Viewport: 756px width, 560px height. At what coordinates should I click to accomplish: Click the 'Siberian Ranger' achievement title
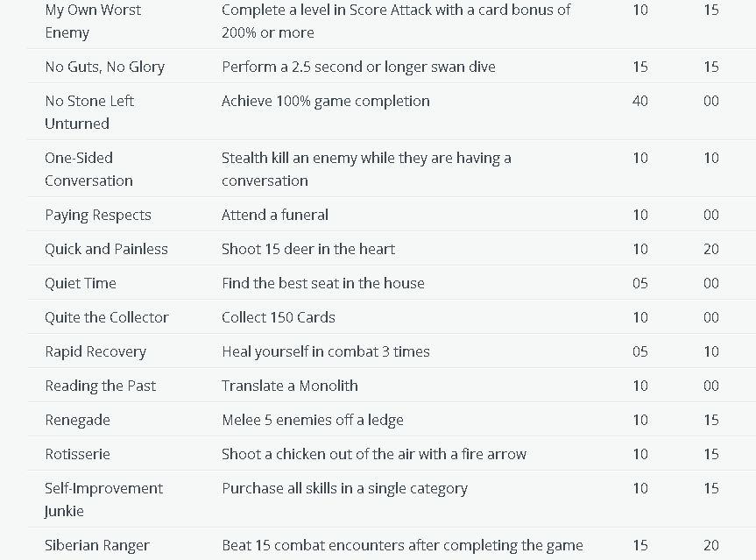coord(97,545)
